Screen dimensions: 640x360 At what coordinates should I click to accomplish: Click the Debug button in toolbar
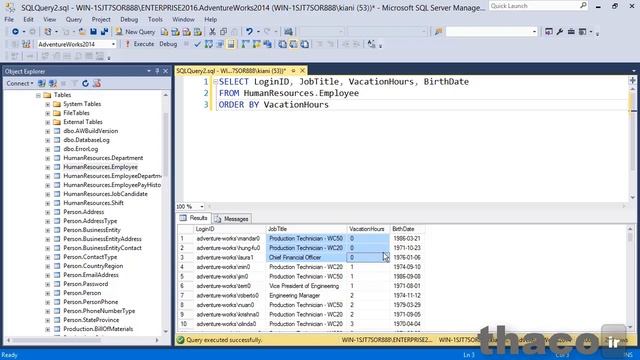(168, 44)
